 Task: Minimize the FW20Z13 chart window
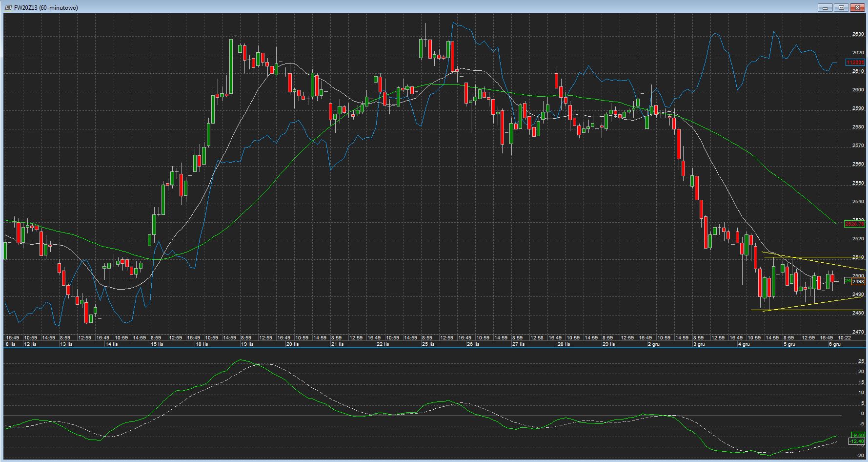pyautogui.click(x=826, y=7)
